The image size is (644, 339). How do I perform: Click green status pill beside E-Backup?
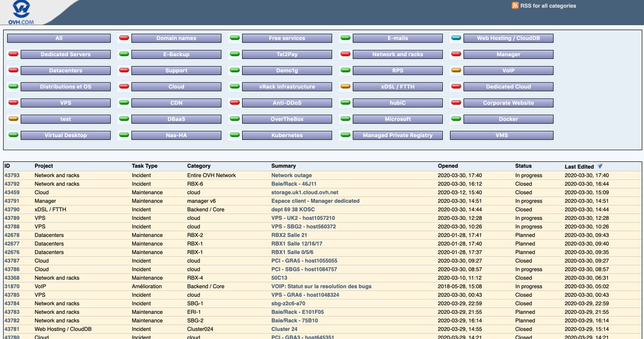(x=124, y=54)
